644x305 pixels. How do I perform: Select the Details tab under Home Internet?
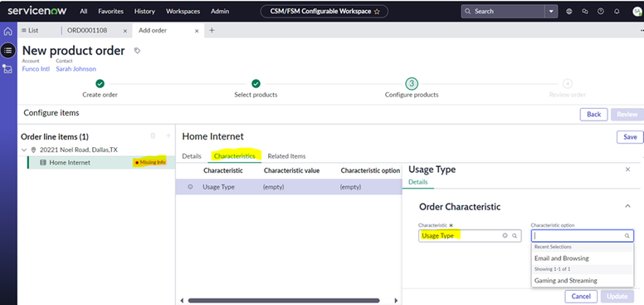[x=192, y=156]
